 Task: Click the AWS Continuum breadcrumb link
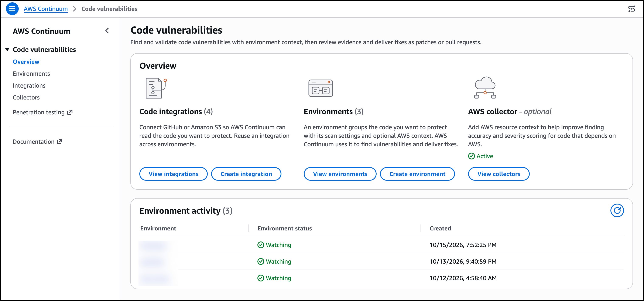(45, 9)
